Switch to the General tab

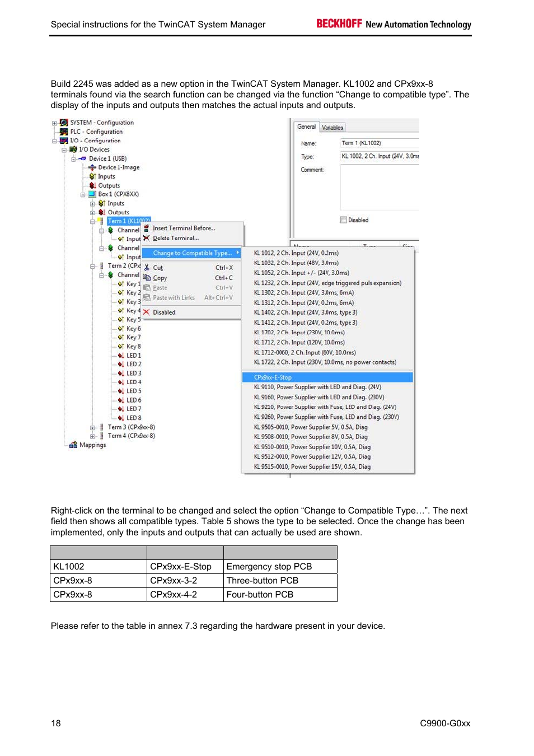coord(306,127)
